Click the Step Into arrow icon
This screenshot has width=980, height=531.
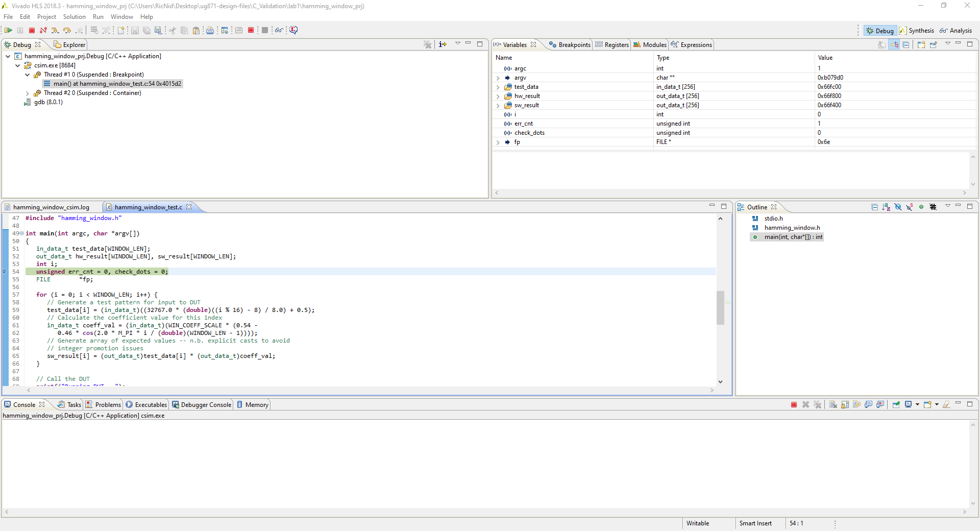click(x=55, y=31)
